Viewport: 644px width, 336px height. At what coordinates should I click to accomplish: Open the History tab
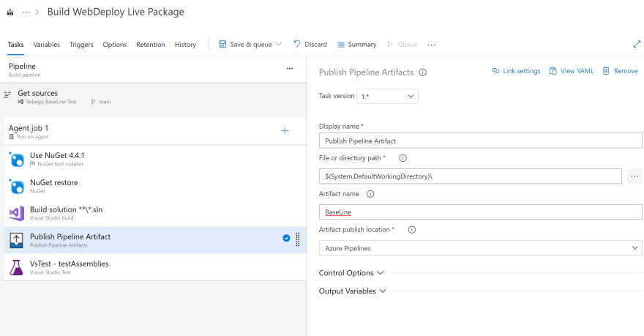(185, 45)
